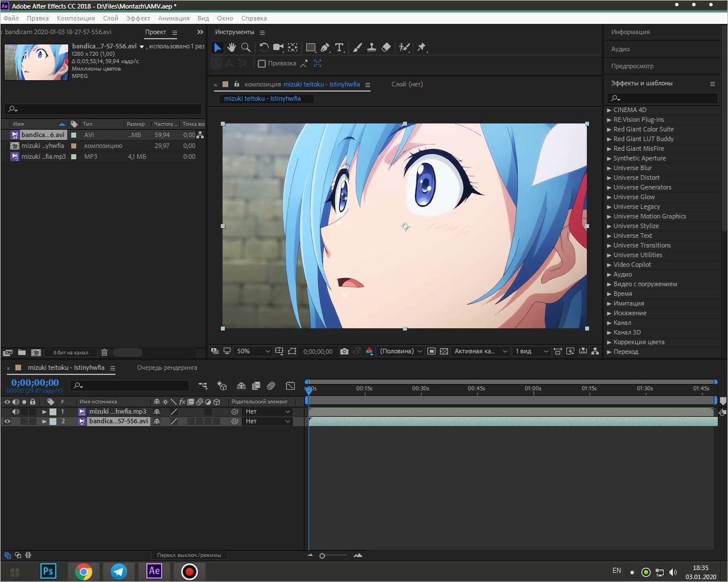The height and width of the screenshot is (582, 728).
Task: Open the Композиция menu
Action: coord(76,18)
